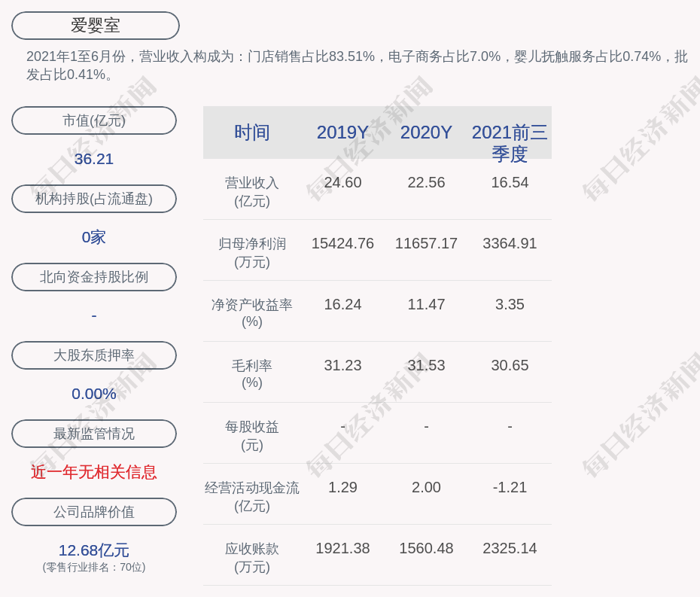The height and width of the screenshot is (597, 700).
Task: Select the 2019Y column header
Action: (342, 132)
